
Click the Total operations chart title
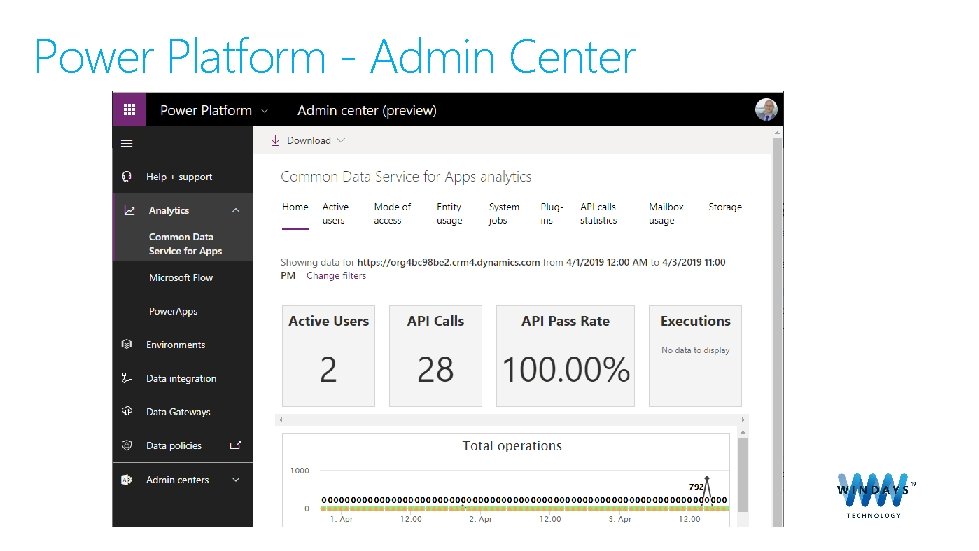click(512, 446)
